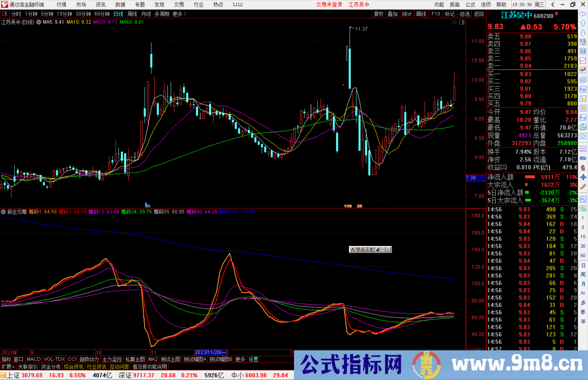
Task: Toggle 复权 price adjustment on the toolbar
Action: click(379, 14)
